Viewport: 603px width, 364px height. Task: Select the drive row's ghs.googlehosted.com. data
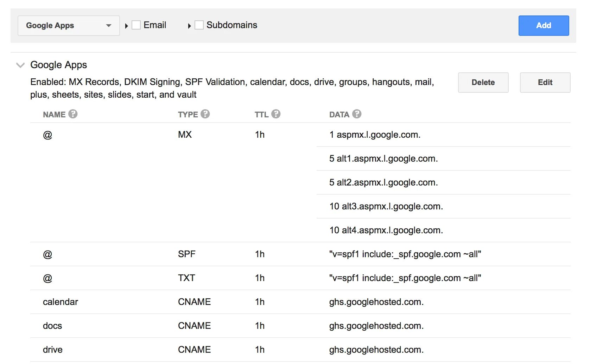pos(376,350)
